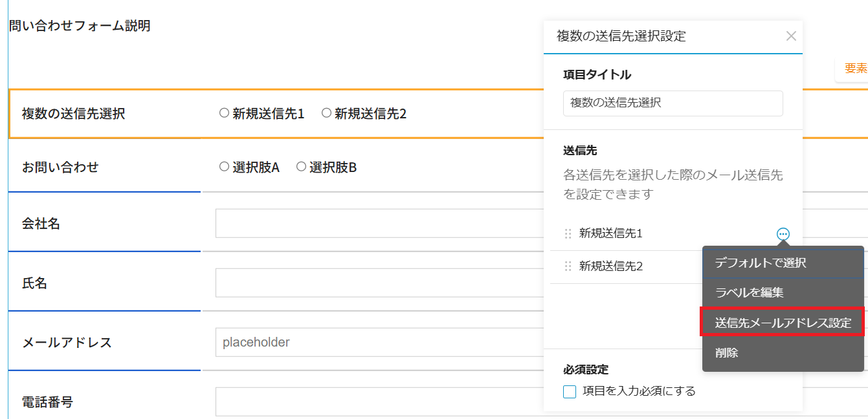Click the 要素 button at right edge

854,69
